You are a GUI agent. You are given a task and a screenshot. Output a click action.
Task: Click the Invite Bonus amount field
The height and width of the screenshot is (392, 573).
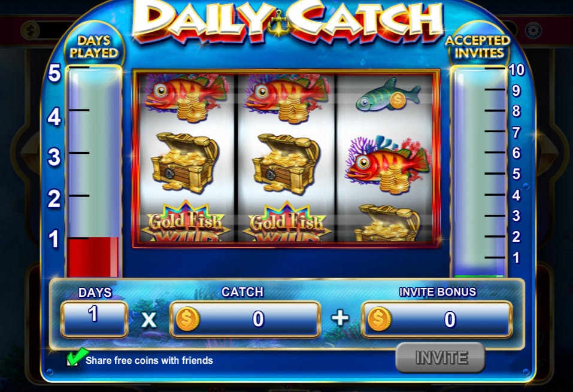tap(436, 319)
